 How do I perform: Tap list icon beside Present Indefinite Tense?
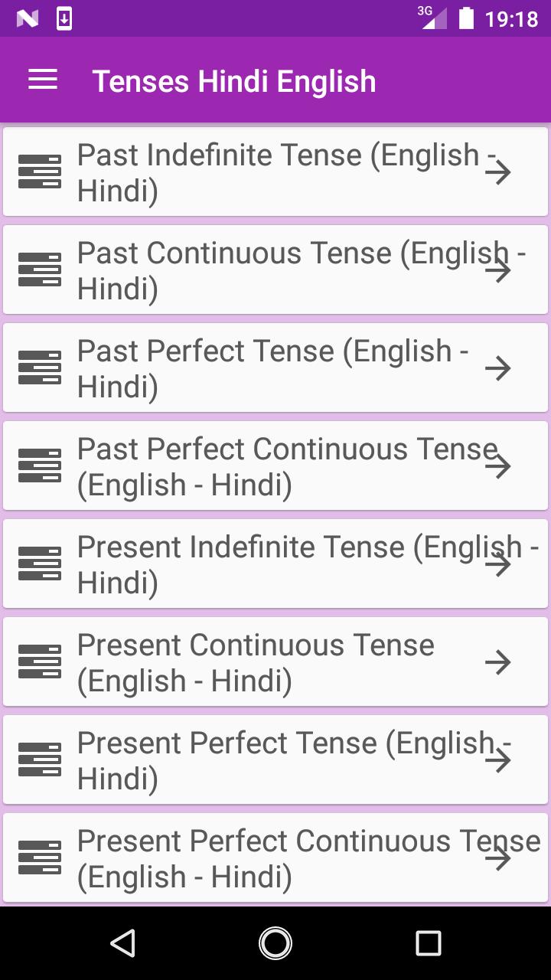[40, 563]
